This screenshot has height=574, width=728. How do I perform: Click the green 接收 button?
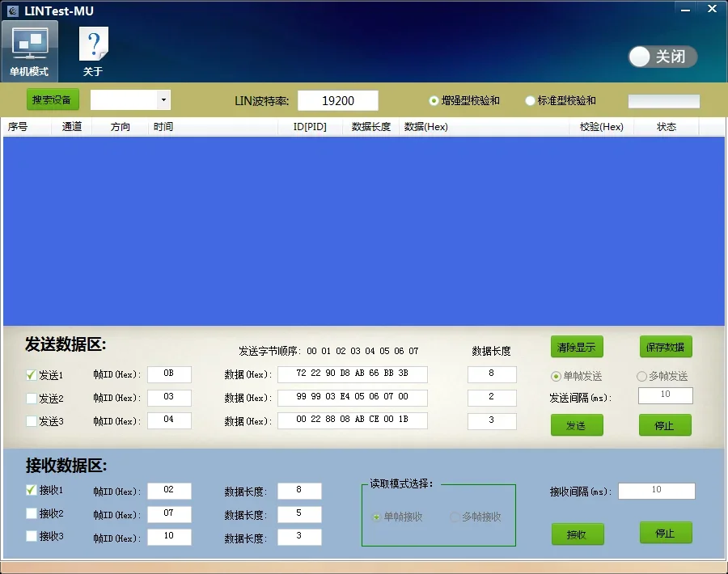[x=578, y=534]
